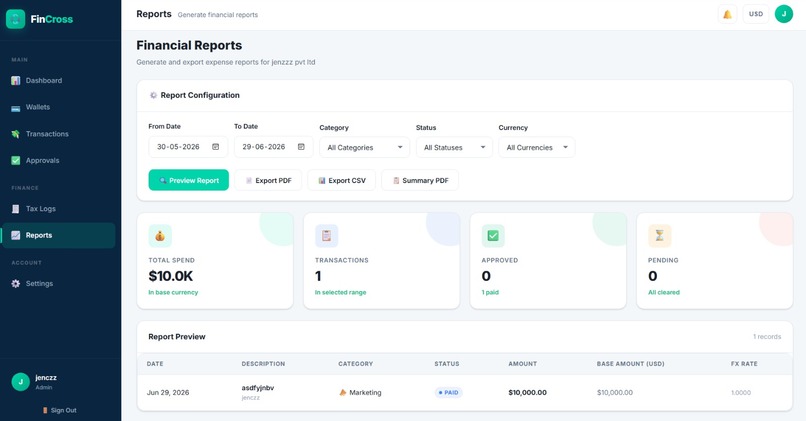
Task: Click the Settings gear icon
Action: point(16,284)
